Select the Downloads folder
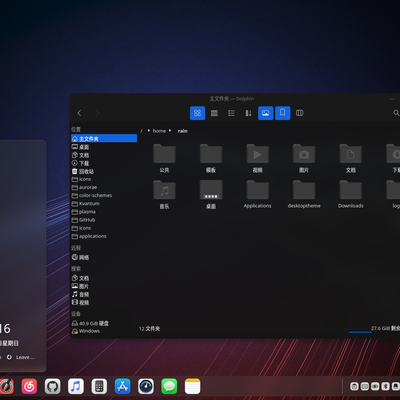The height and width of the screenshot is (400, 400). click(x=351, y=194)
